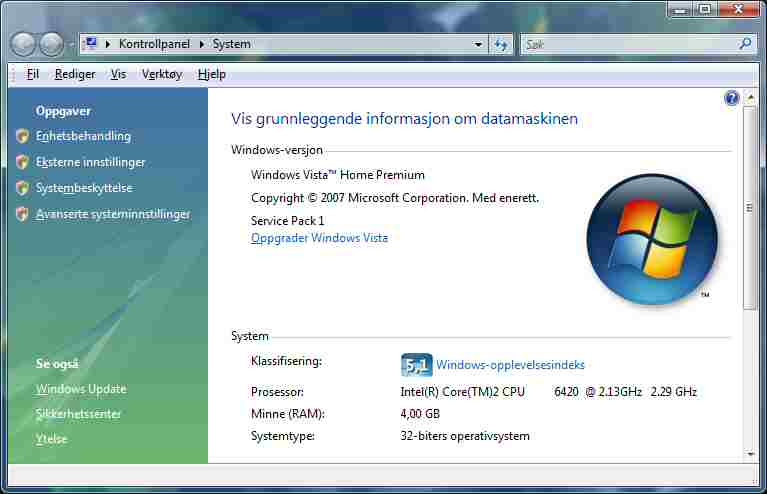The image size is (767, 494).
Task: Open Eksterne innstillinger link
Action: click(90, 162)
